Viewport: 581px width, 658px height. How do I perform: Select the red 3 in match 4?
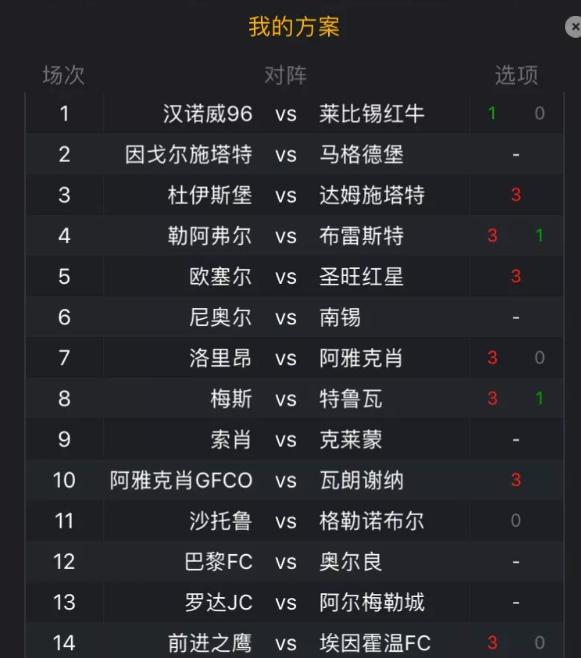492,235
